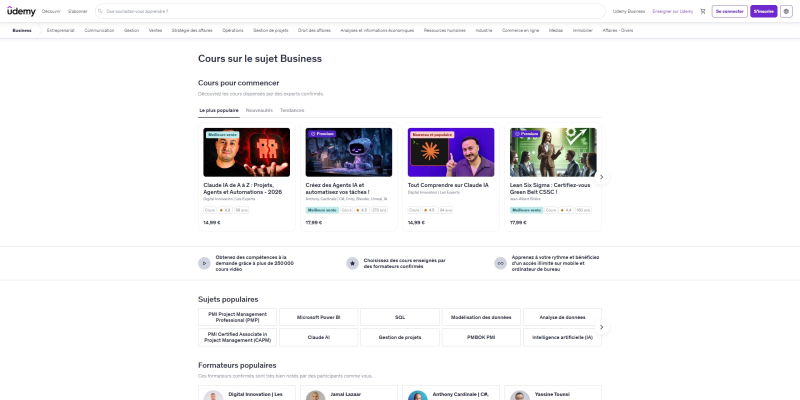The height and width of the screenshot is (400, 800).
Task: Open the Industrie category
Action: coord(484,31)
